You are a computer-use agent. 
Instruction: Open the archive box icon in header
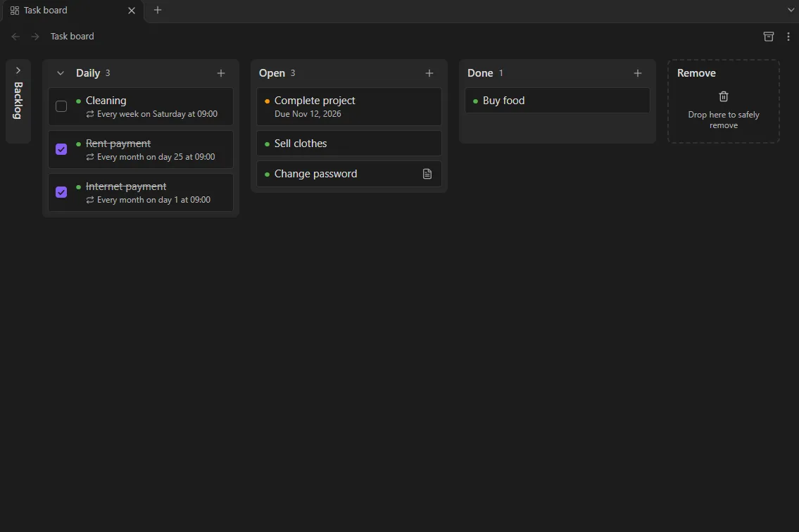[769, 36]
